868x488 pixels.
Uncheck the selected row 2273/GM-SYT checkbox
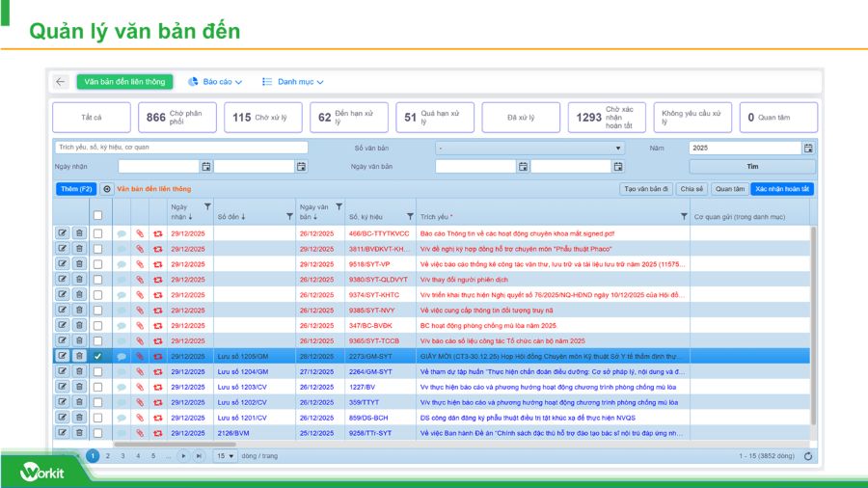[98, 356]
